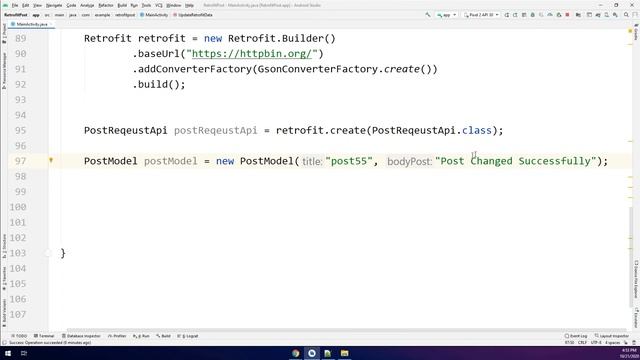The width and height of the screenshot is (640, 360).
Task: Open the Project tool window sidebar tab
Action: 4,33
